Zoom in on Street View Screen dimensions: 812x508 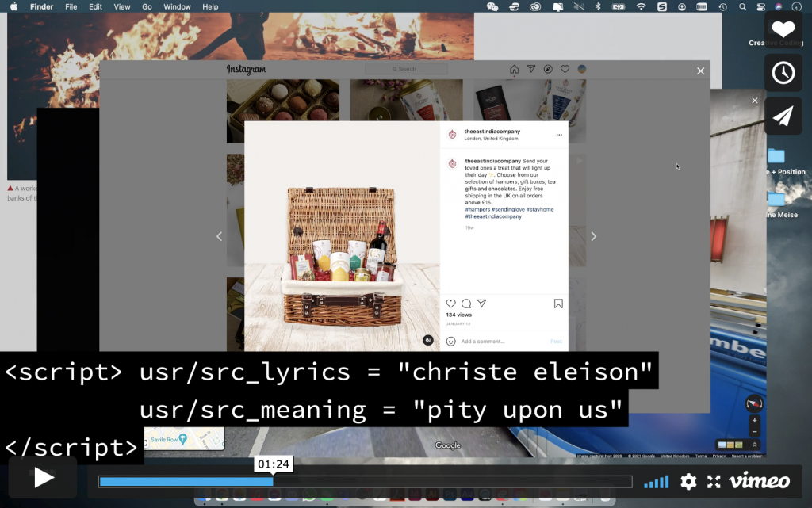[x=755, y=421]
